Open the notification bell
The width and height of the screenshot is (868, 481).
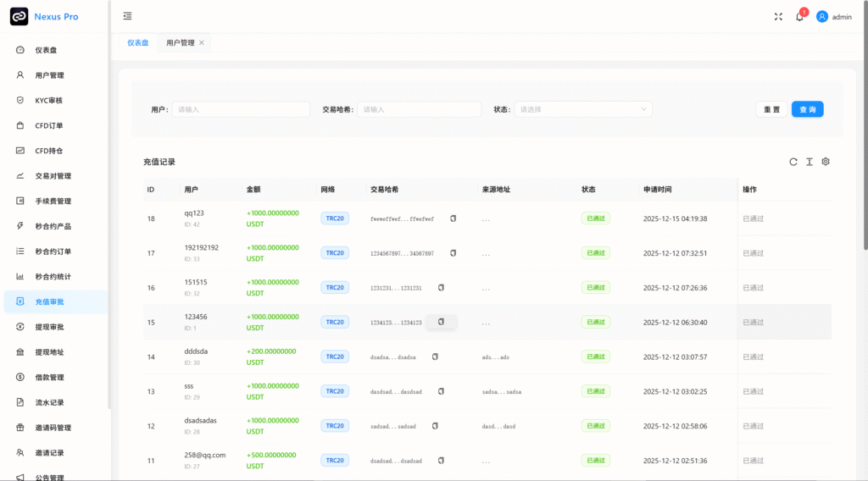pyautogui.click(x=799, y=17)
